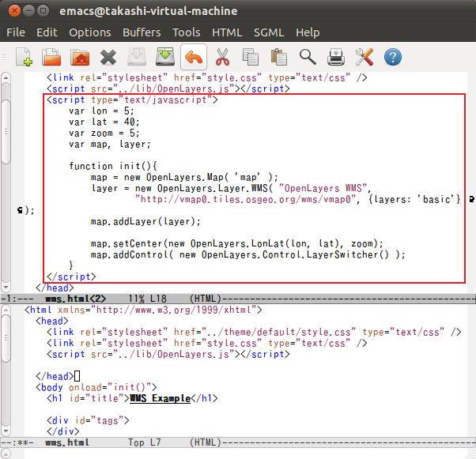This screenshot has width=476, height=459.
Task: Click Save As icon with green arrow
Action: [x=165, y=57]
